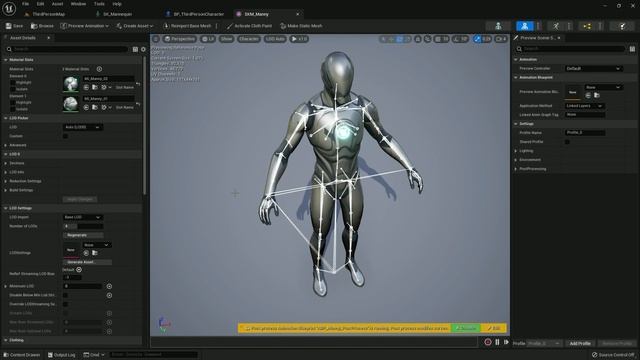Click the Save toolbar button
640x360 pixels.
tap(14, 26)
